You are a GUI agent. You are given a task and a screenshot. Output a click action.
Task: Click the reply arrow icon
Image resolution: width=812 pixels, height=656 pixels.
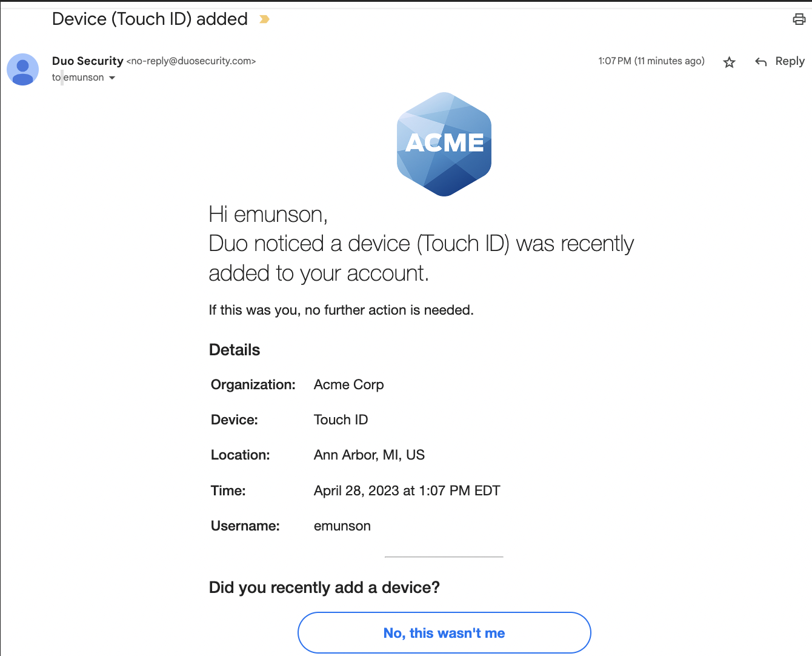[761, 62]
